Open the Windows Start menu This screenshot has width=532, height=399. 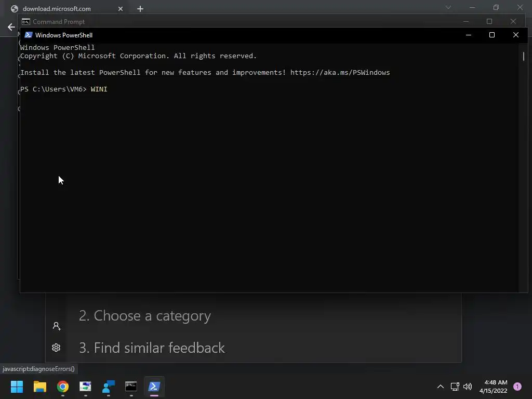tap(17, 387)
